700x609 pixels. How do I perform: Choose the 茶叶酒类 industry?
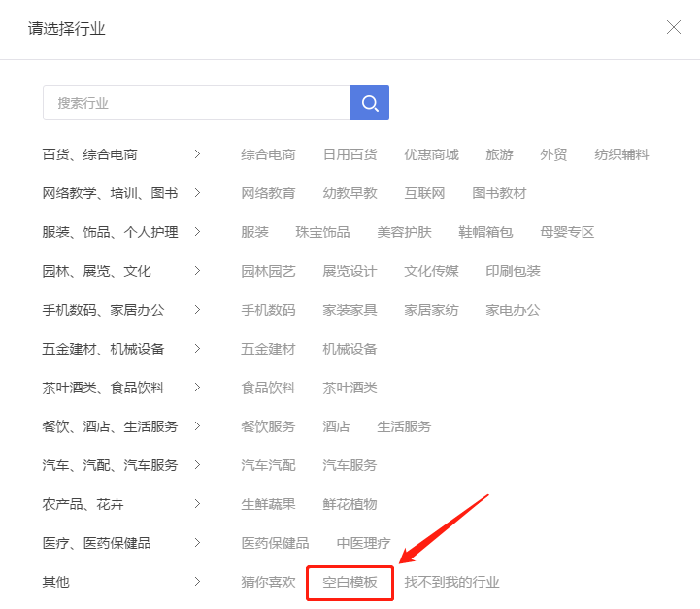[x=350, y=388]
